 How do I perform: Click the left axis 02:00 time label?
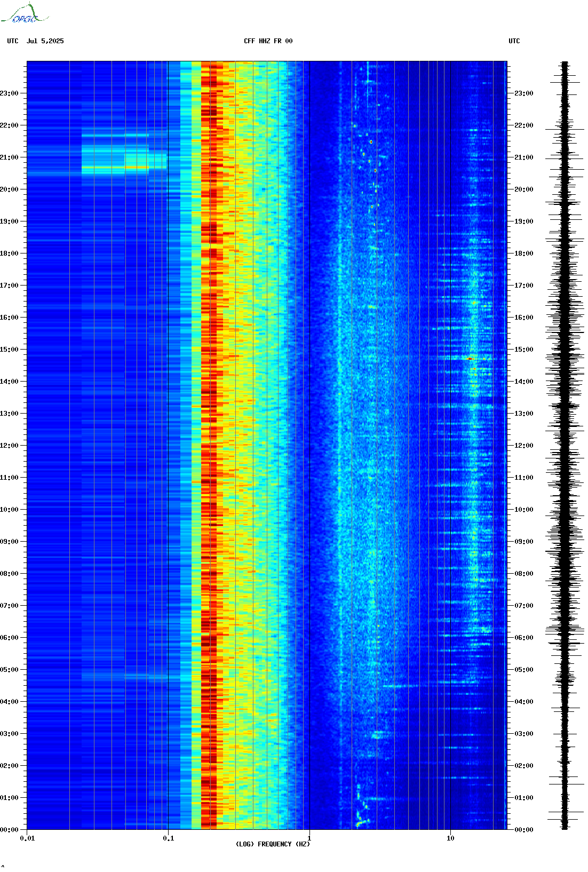[x=9, y=766]
